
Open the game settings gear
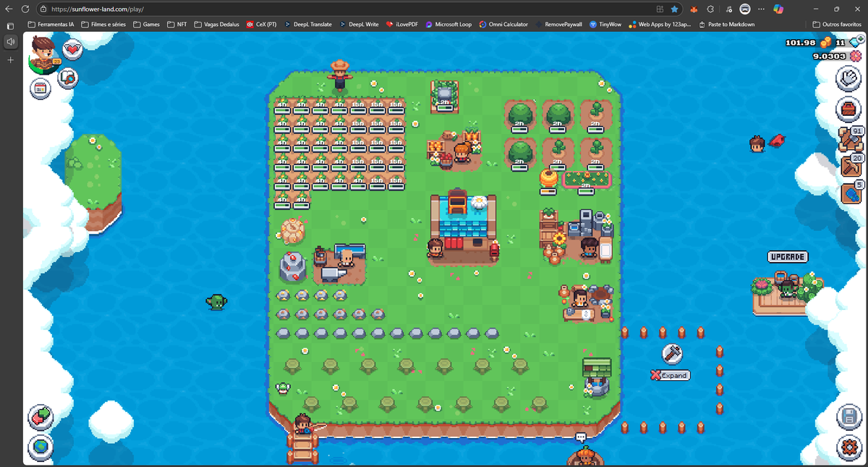click(849, 447)
